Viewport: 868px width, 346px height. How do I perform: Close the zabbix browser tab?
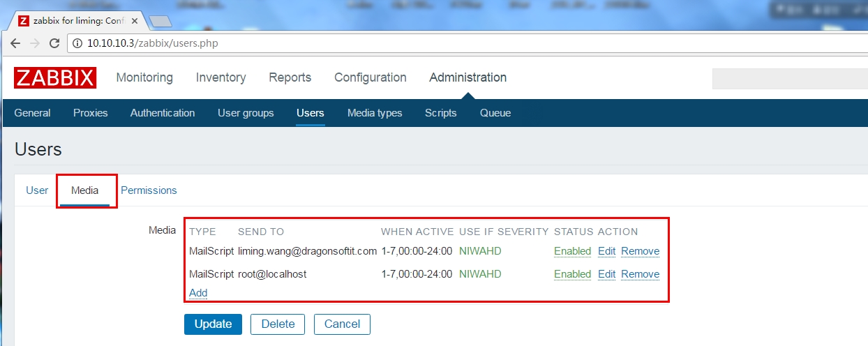coord(135,21)
